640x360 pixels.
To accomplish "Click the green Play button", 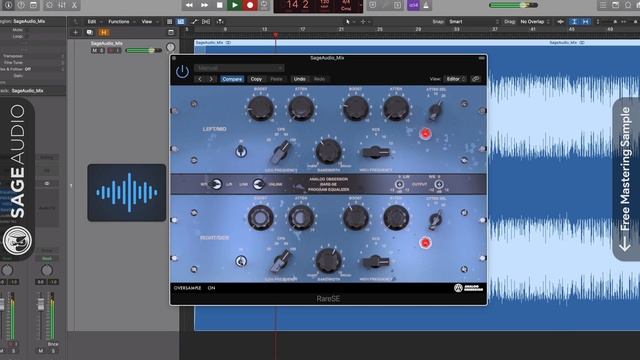I will click(x=235, y=5).
